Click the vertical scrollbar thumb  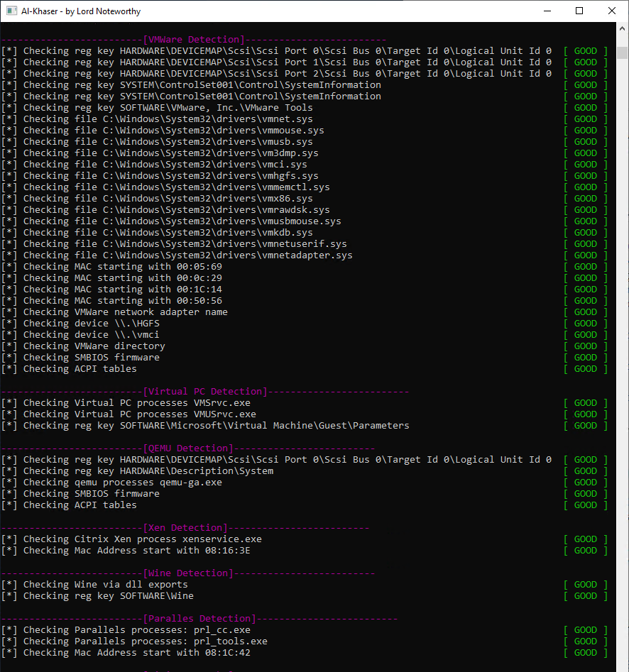tap(622, 53)
